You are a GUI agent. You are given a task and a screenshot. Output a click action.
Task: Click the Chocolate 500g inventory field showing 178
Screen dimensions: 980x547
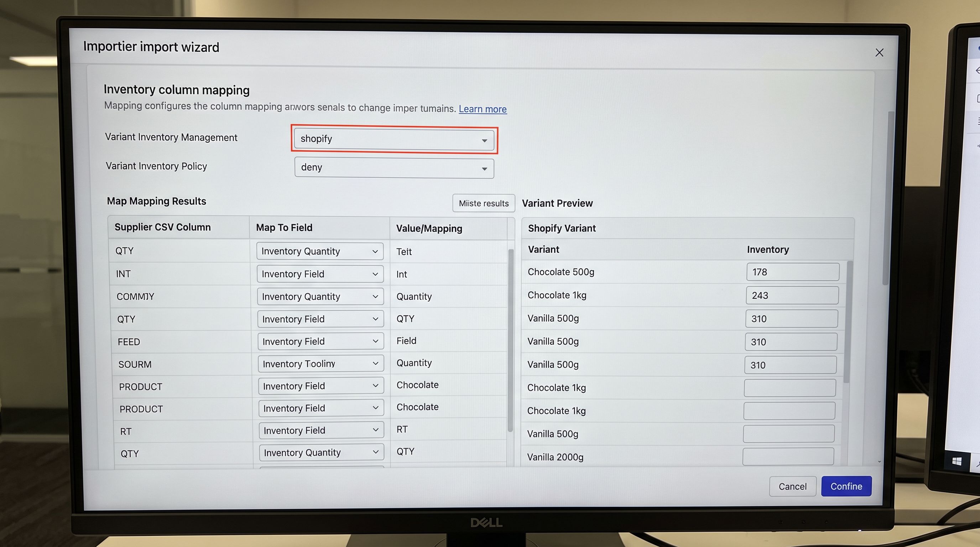tap(792, 272)
